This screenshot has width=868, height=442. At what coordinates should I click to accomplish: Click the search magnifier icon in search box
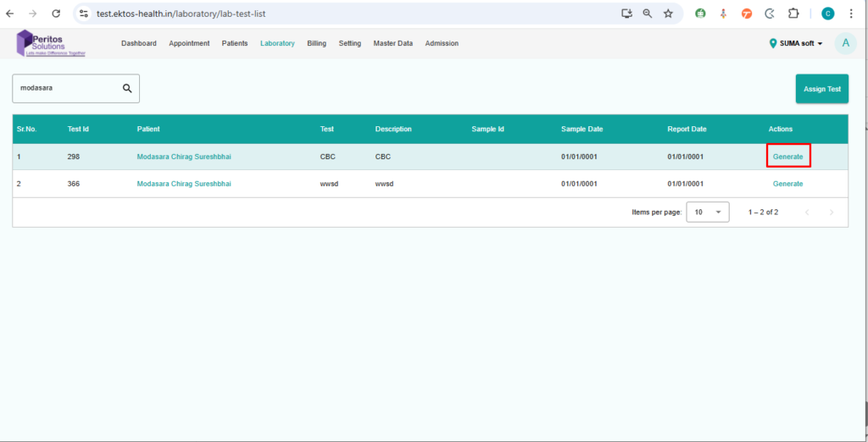[x=127, y=88]
